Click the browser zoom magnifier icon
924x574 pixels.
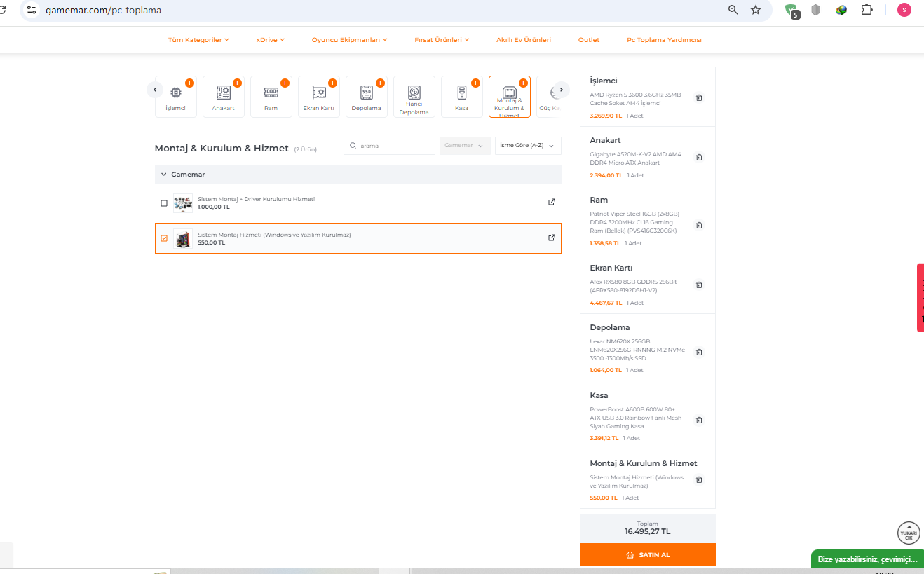point(733,10)
